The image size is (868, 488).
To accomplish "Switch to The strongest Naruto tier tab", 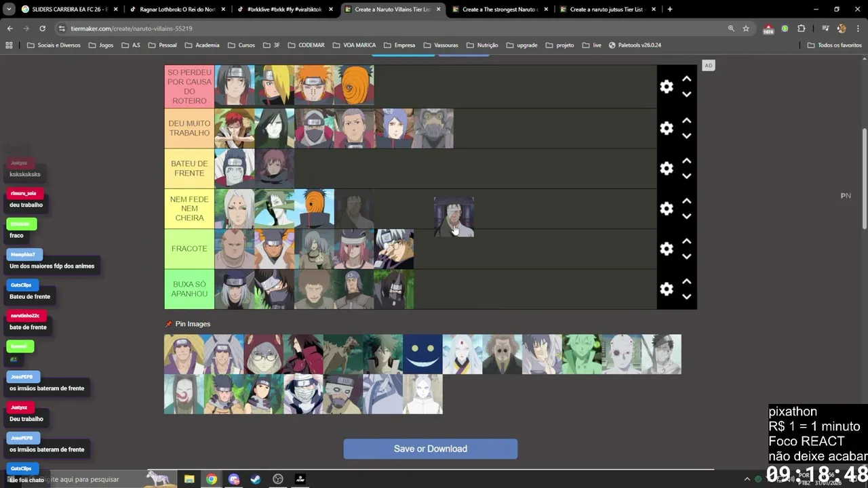I will [x=500, y=9].
